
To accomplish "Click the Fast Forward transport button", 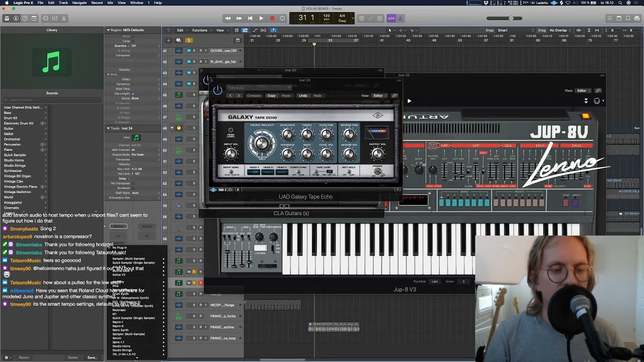I will 239,18.
